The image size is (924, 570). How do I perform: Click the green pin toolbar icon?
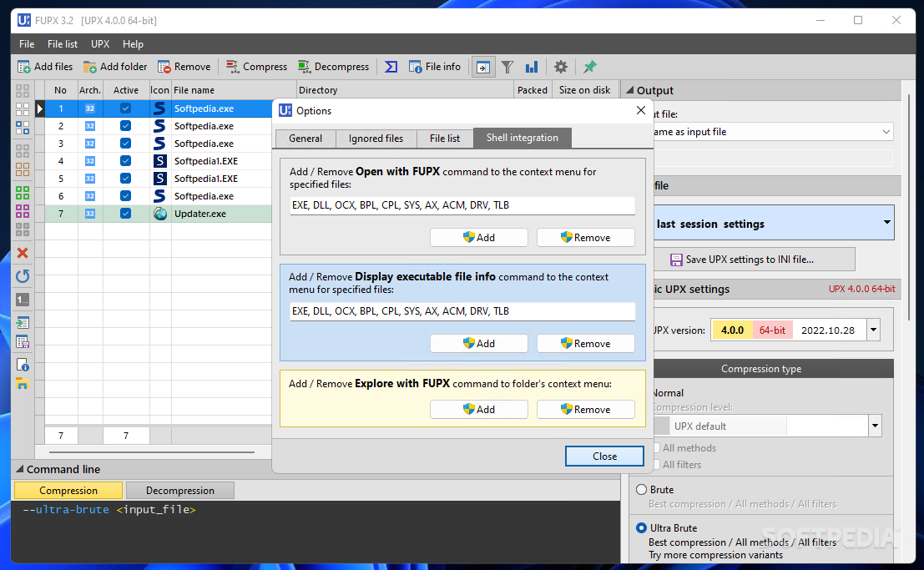click(x=590, y=68)
